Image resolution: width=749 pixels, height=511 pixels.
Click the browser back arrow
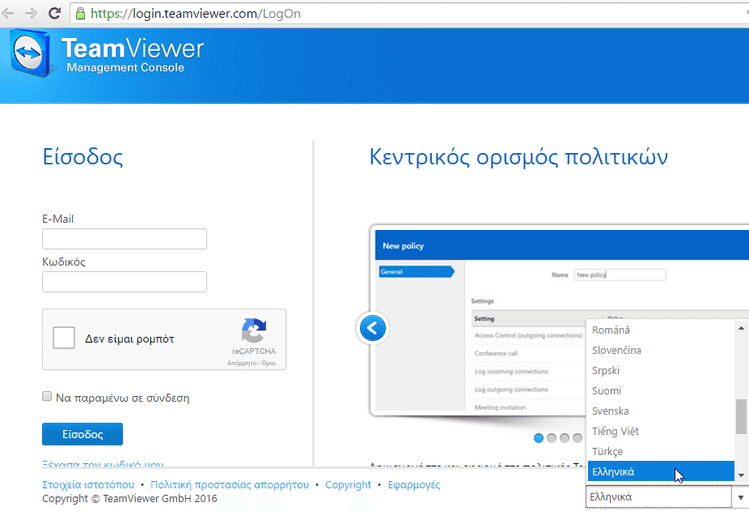8,13
